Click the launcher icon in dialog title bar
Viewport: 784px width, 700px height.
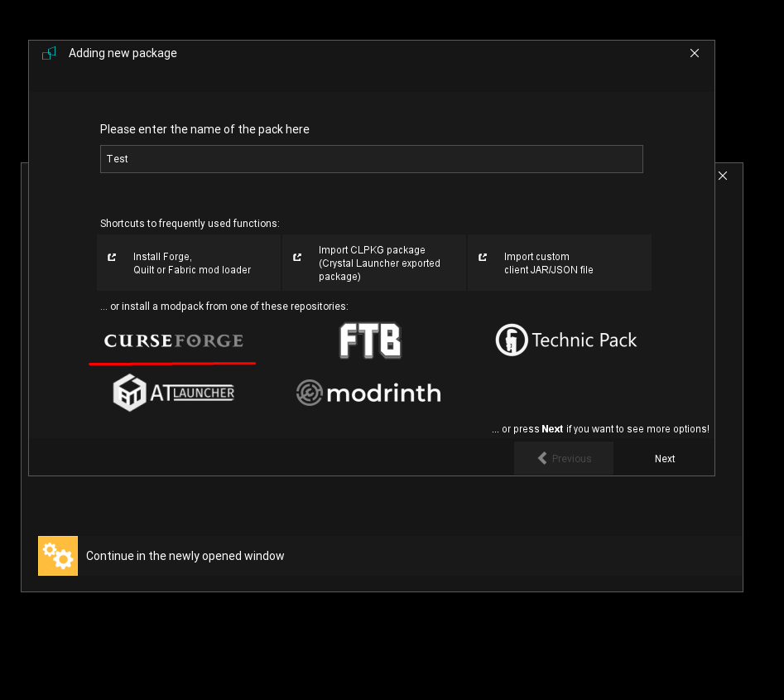tap(50, 53)
